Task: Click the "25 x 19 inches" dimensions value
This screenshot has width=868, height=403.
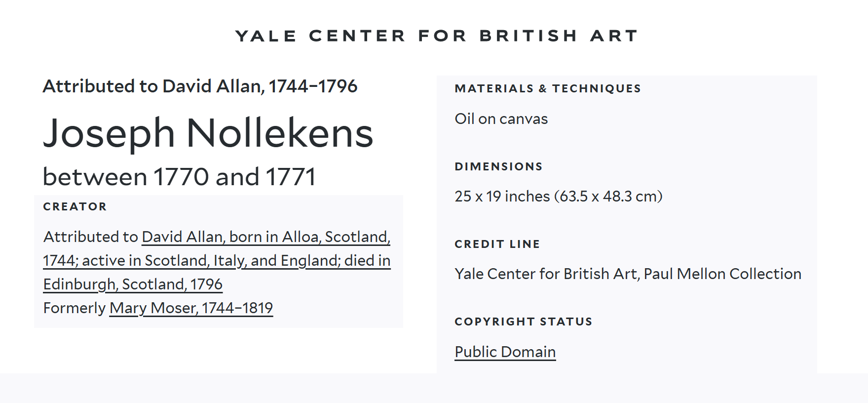Action: [502, 197]
